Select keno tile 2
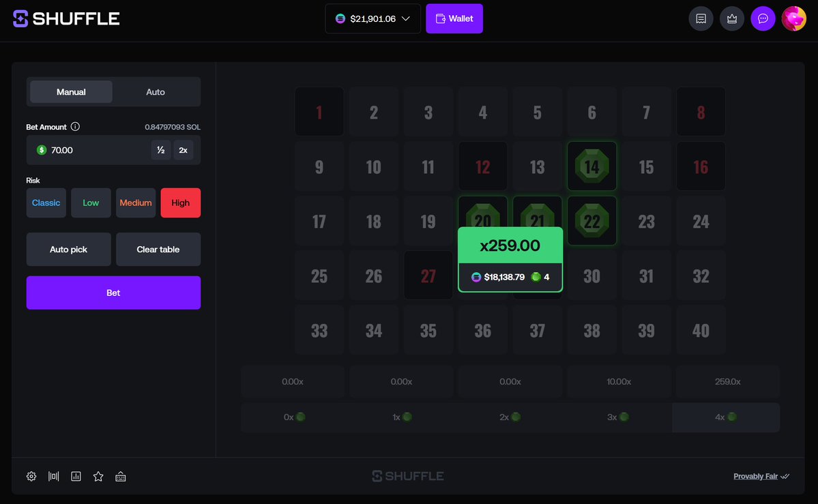Image resolution: width=818 pixels, height=504 pixels. [374, 112]
